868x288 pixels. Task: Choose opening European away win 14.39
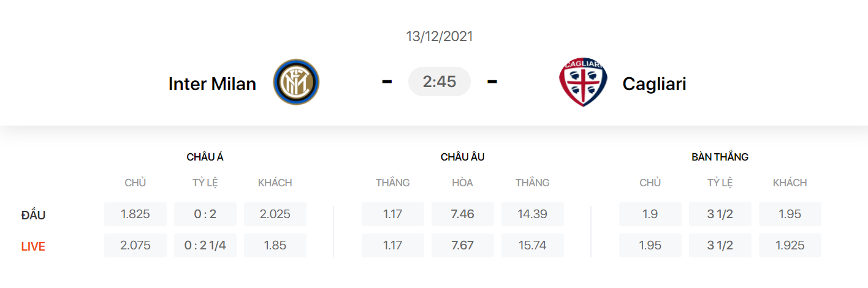point(533,214)
